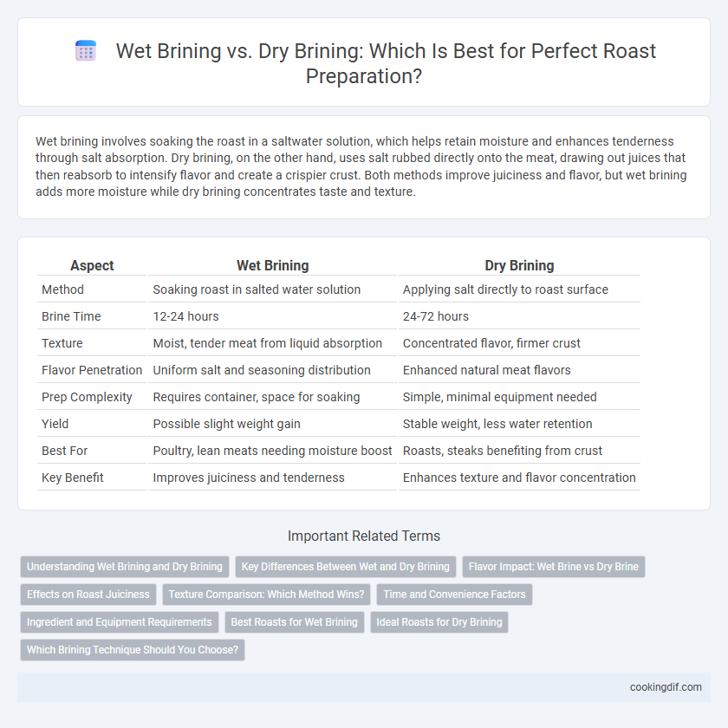Open the Ideal Roasts for Dry Brining tag

point(439,622)
